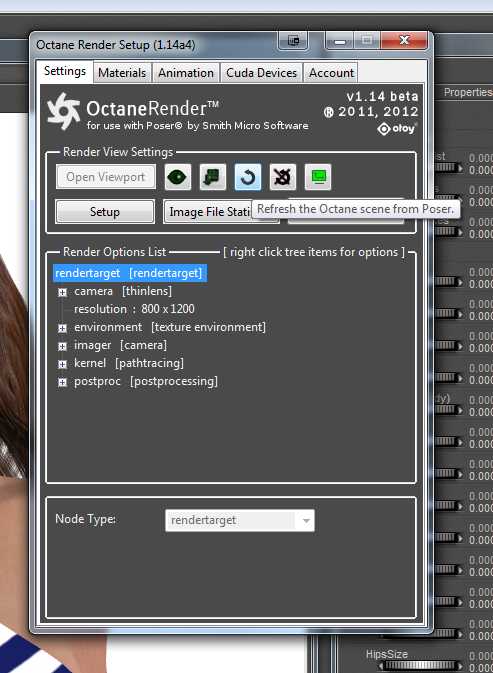Expand the imager [camera] node
This screenshot has height=673, width=493.
(62, 346)
